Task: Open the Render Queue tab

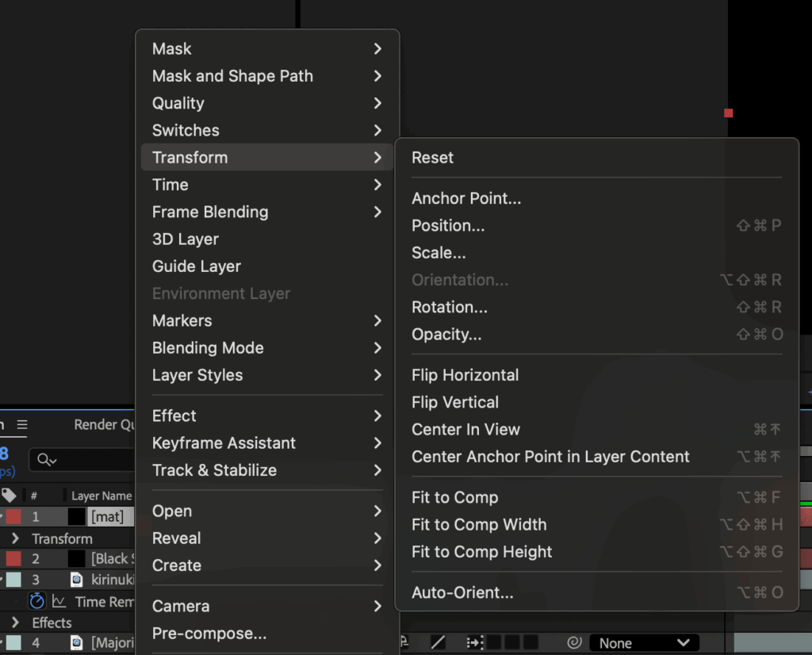Action: click(x=105, y=425)
